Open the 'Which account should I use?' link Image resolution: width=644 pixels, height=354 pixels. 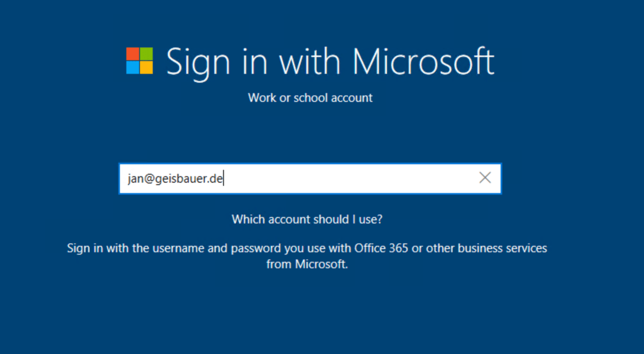[x=307, y=219]
